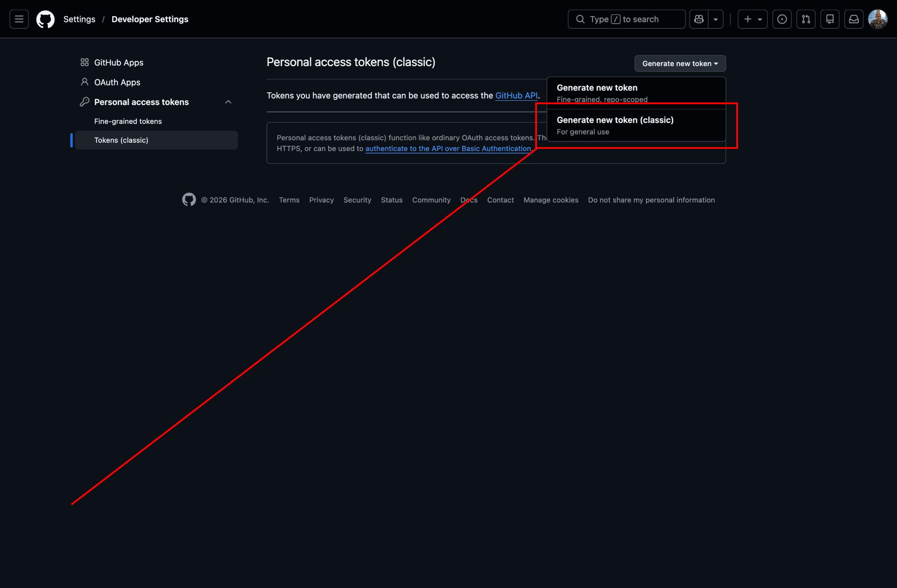This screenshot has width=897, height=588.
Task: Collapse Personal access tokens section chevron
Action: [228, 102]
